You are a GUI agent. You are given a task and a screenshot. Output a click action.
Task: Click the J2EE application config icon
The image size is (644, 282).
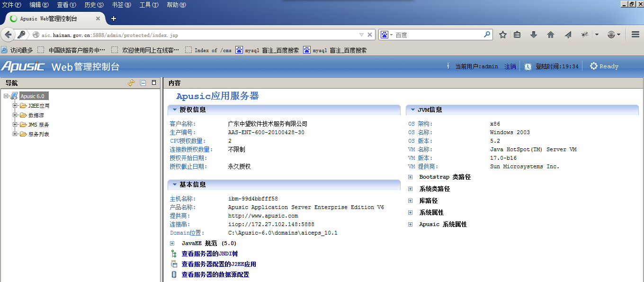click(173, 264)
